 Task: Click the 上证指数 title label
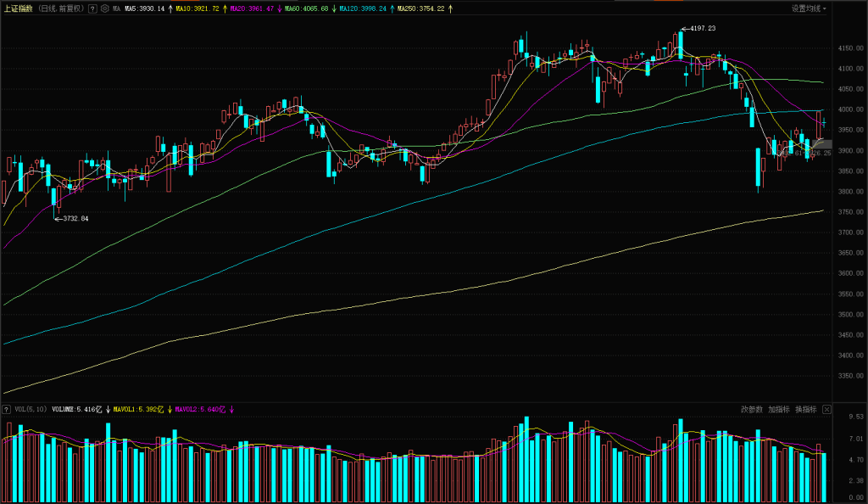(19, 8)
